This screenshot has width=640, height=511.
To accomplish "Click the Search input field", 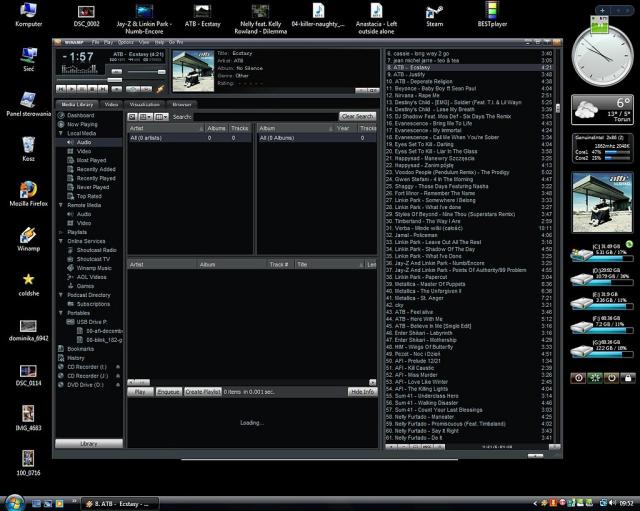I will [x=265, y=117].
